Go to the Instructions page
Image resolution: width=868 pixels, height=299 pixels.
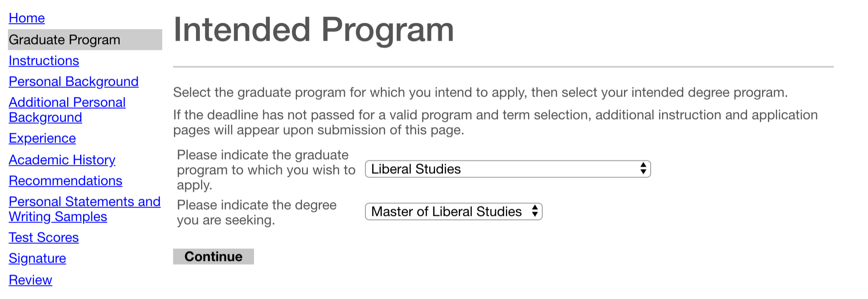(44, 60)
